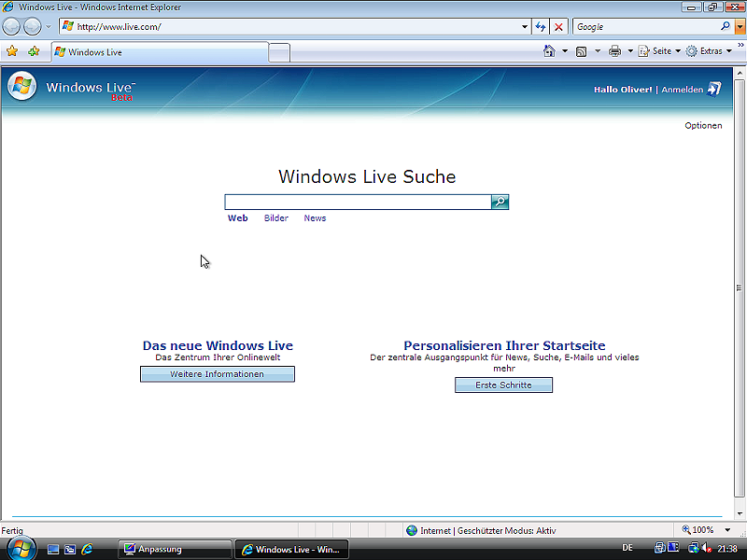This screenshot has height=560, width=747.
Task: Click the Print icon in toolbar
Action: [x=614, y=51]
